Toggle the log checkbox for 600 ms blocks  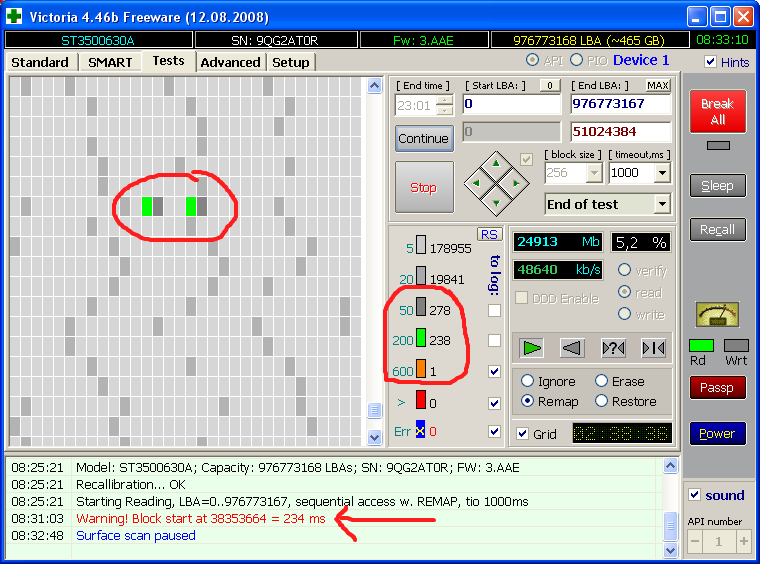(x=494, y=372)
